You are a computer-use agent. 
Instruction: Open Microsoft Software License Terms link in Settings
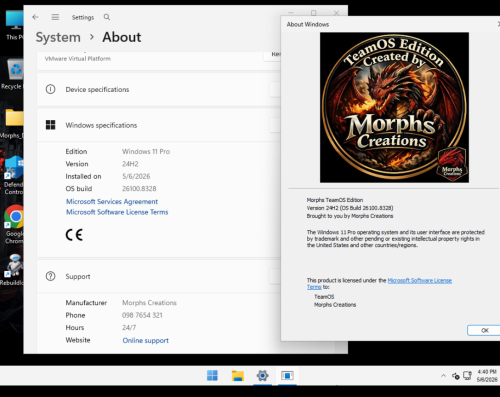click(117, 212)
